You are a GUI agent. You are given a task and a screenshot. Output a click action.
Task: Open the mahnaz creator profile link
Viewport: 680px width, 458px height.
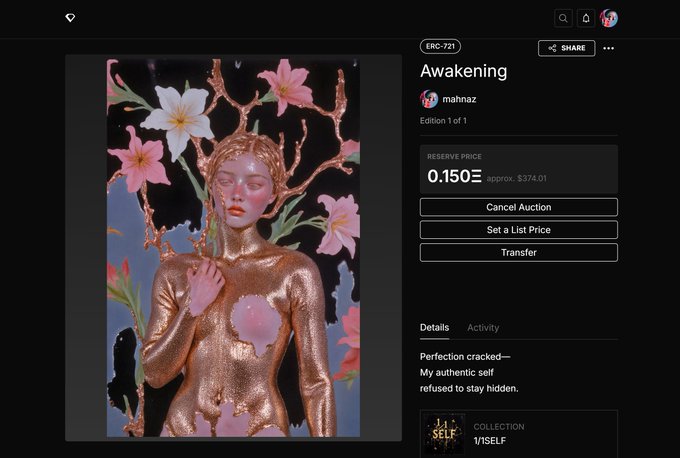(x=459, y=99)
